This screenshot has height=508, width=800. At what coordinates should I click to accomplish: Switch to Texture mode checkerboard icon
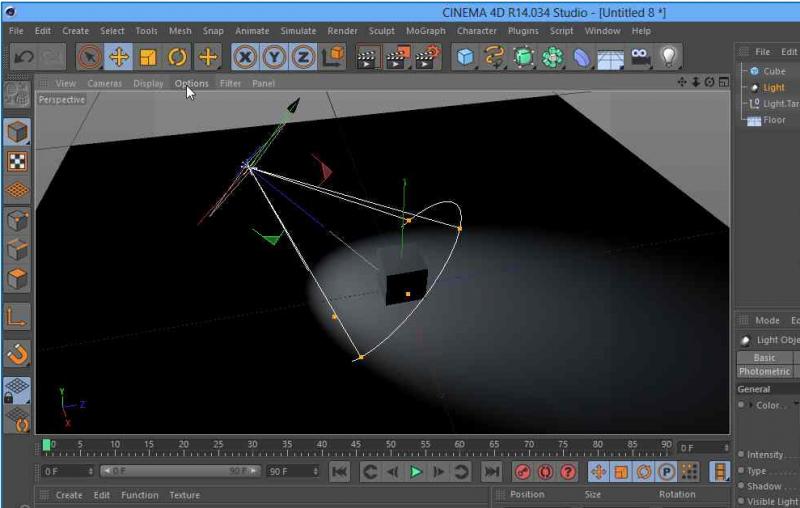(17, 162)
